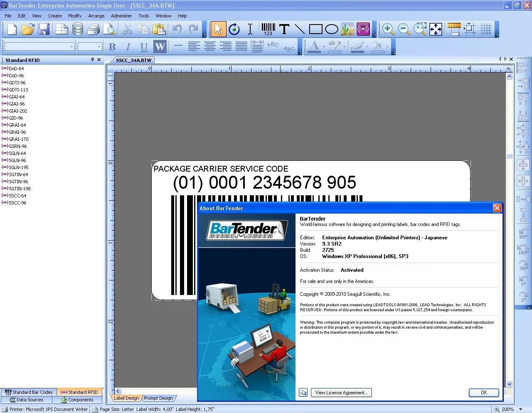The image size is (532, 413).
Task: Choose the Bar Code creation tool
Action: click(268, 29)
